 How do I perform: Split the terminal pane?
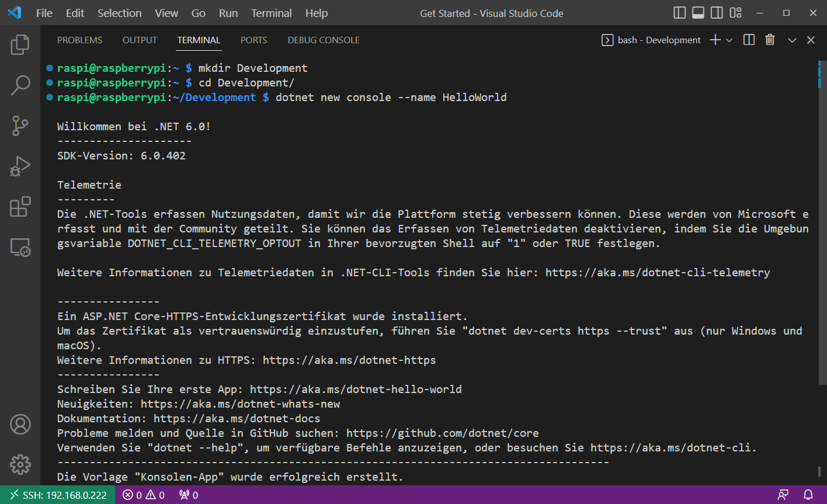[x=749, y=40]
